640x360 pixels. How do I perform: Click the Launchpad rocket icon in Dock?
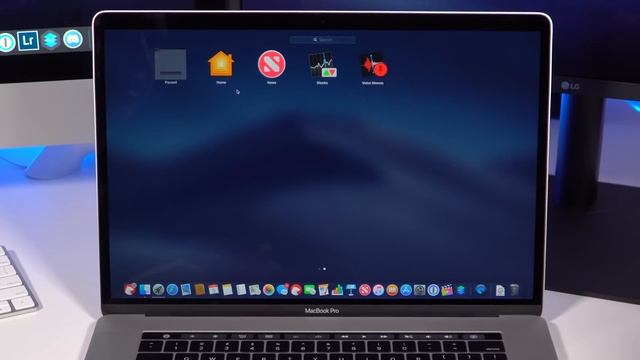158,290
